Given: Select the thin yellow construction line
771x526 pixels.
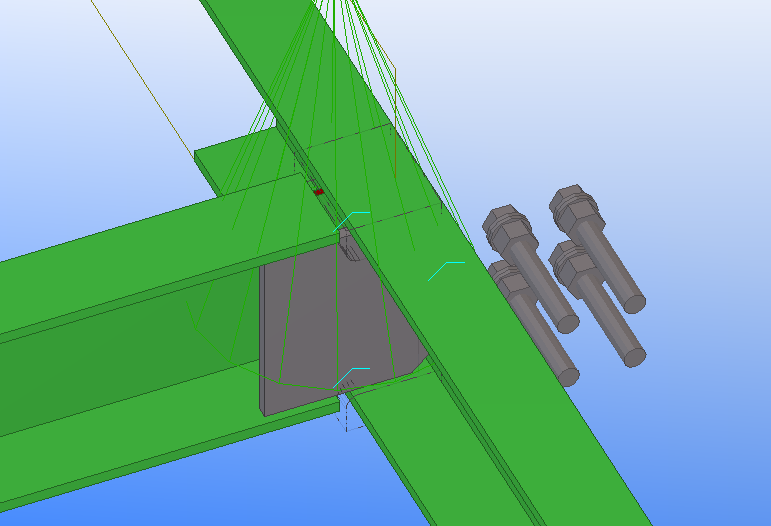Looking at the screenshot, I should [143, 80].
